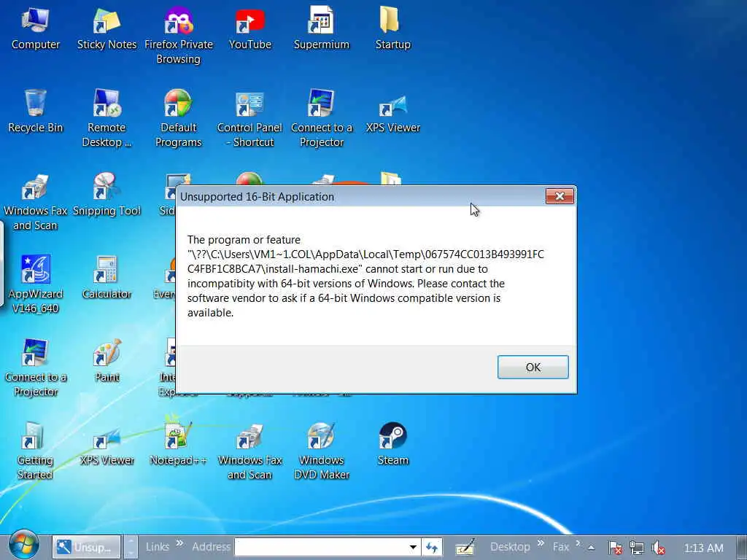Select the Control Panel - Shortcut icon
Image resolution: width=747 pixels, height=560 pixels.
[x=249, y=119]
